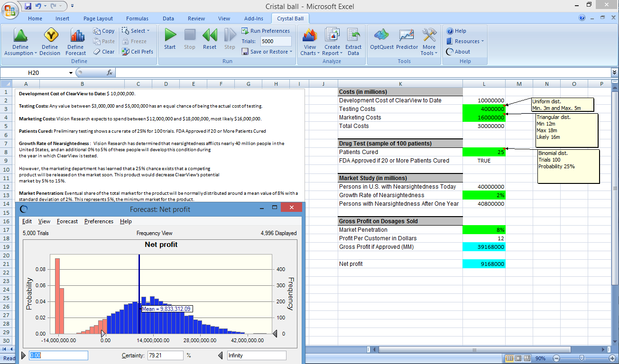Switch to the Home tab
Viewport: 619px width, 364px height.
[35, 18]
